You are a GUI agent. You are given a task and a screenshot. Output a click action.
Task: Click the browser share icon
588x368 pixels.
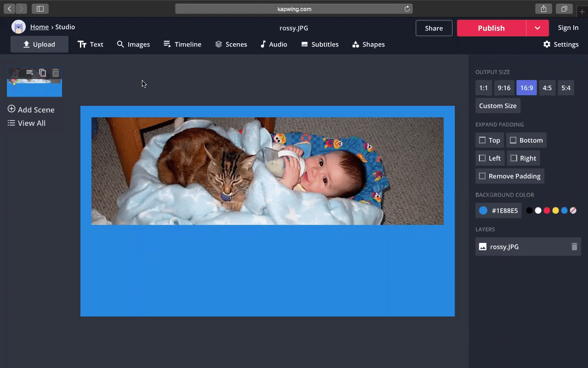pos(543,9)
